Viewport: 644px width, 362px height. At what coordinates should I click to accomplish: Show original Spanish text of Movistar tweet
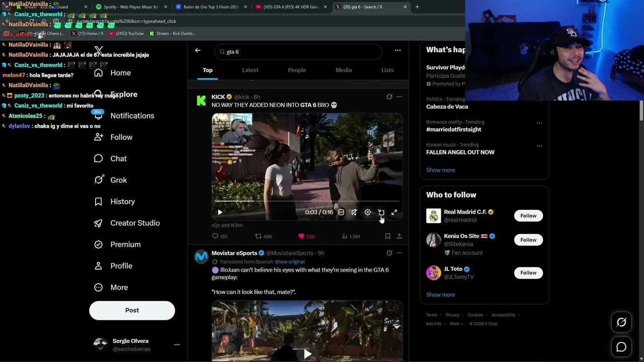pos(289,262)
